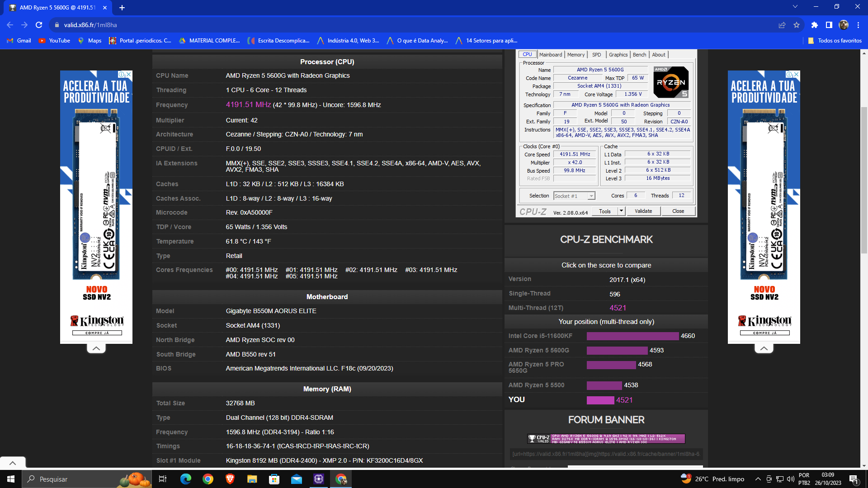Image resolution: width=868 pixels, height=488 pixels.
Task: Open File Explorer from taskbar
Action: click(x=252, y=479)
